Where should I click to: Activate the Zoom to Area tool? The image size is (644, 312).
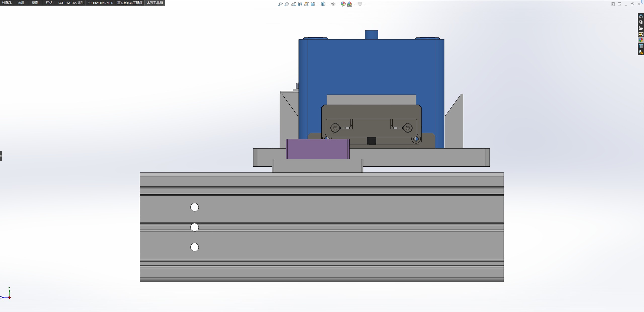287,4
